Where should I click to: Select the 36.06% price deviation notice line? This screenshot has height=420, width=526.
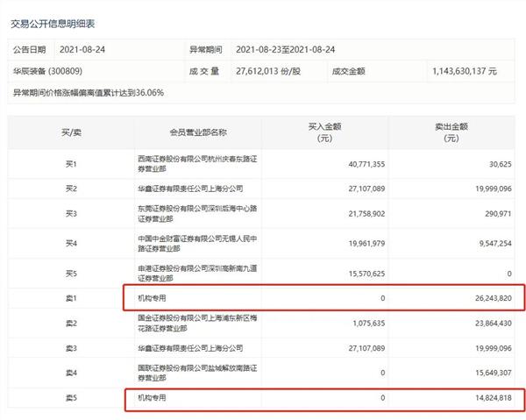88,92
